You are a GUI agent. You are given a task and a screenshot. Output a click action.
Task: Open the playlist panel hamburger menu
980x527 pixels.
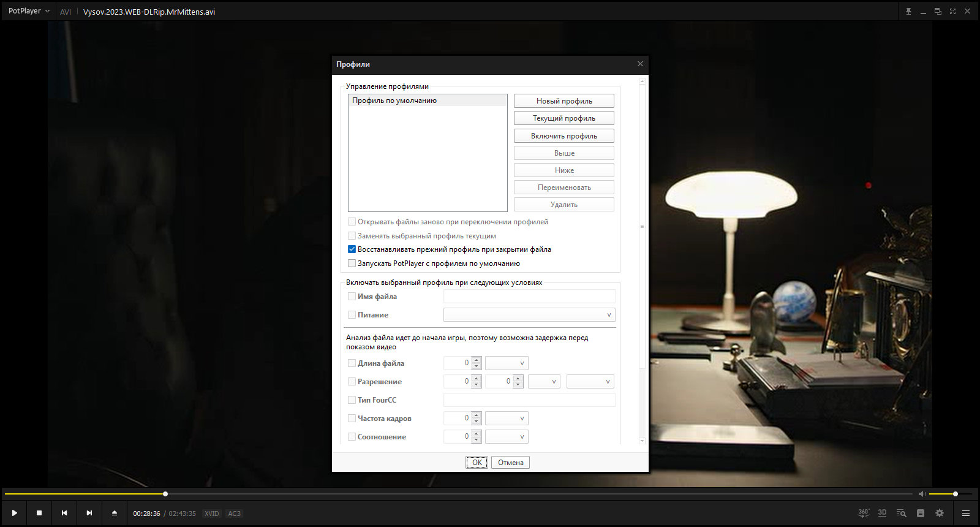pyautogui.click(x=966, y=513)
